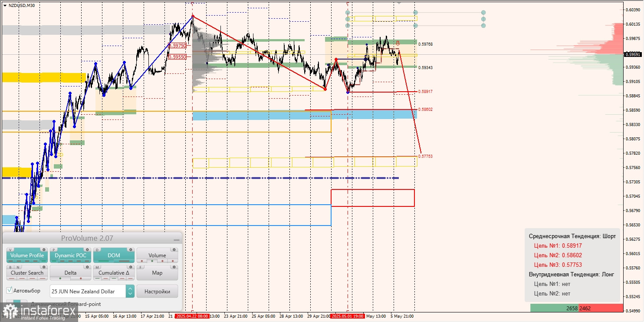Uncheck the Автовыбор checkbox
Image resolution: width=644 pixels, height=322 pixels.
pyautogui.click(x=9, y=290)
